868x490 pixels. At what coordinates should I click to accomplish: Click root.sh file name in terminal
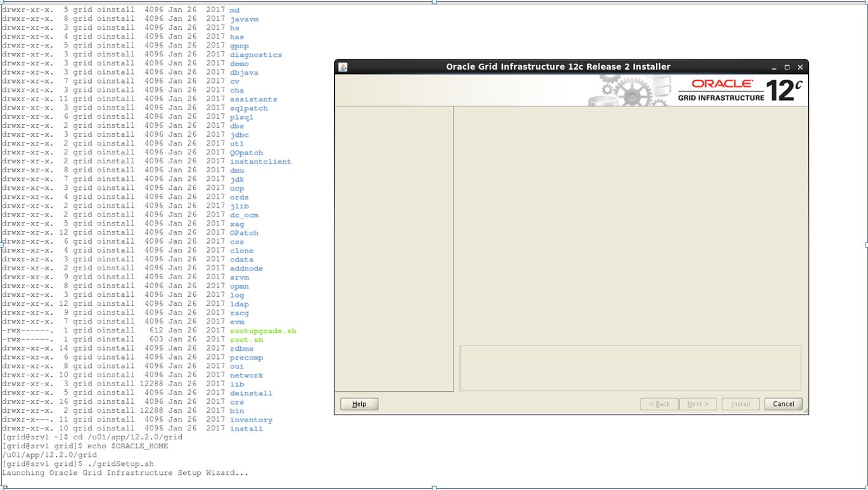coord(246,339)
